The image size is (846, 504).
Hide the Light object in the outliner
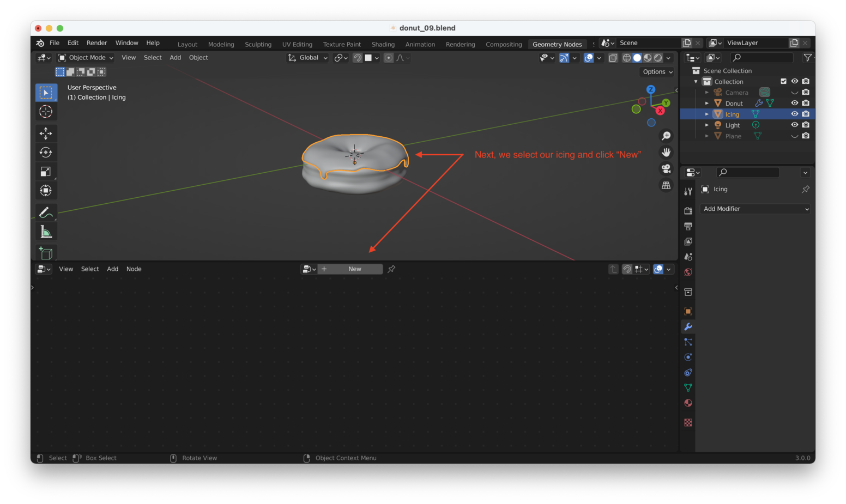tap(795, 125)
